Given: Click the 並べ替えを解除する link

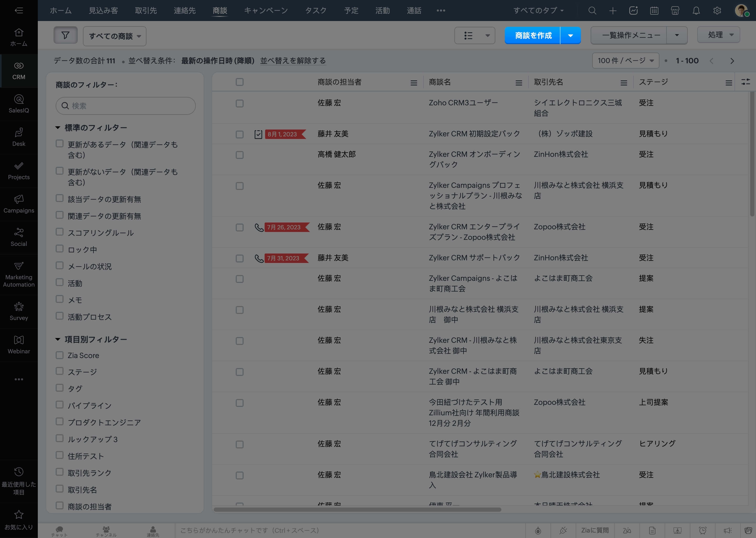Looking at the screenshot, I should point(293,61).
